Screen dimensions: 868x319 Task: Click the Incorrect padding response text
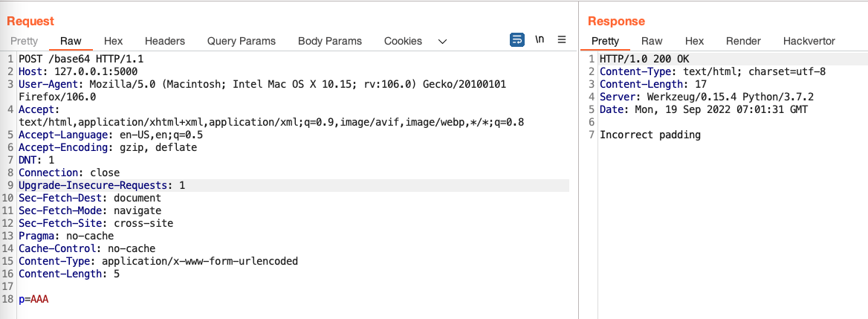(650, 135)
